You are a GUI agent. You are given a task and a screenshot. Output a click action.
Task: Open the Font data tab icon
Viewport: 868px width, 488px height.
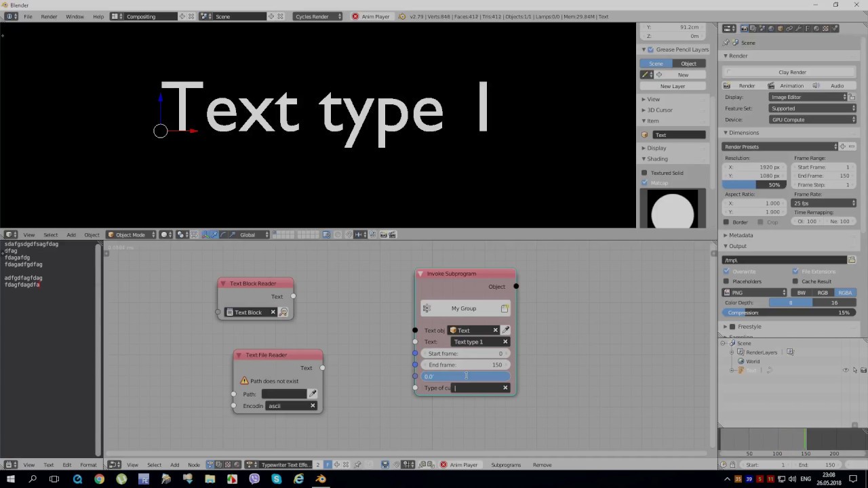808,28
